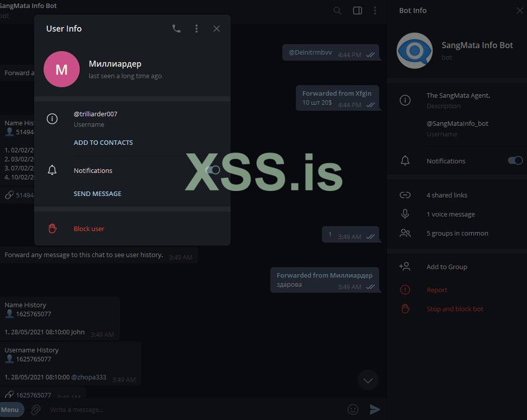The image size is (527, 420).
Task: Open 1 voice message
Action: [x=451, y=215]
